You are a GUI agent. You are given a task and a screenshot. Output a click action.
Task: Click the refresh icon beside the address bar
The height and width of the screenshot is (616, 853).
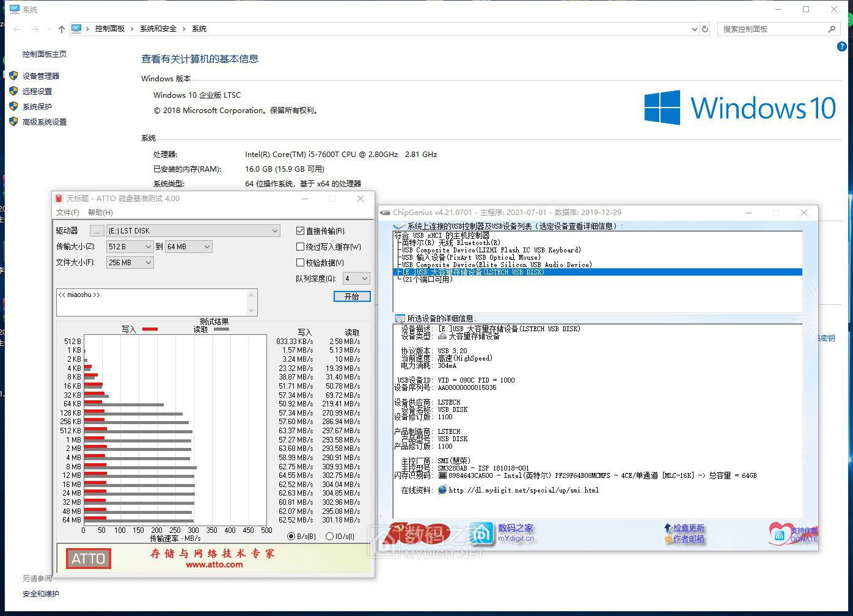tap(705, 29)
